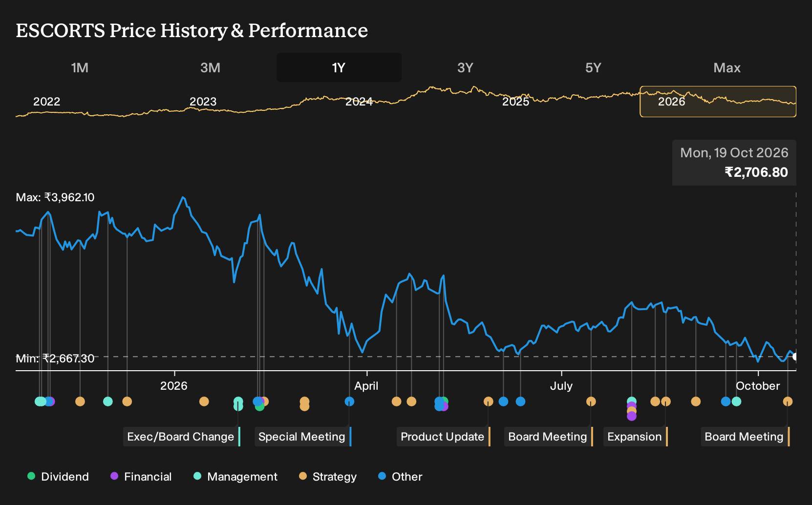Toggle Financial events in legend
Viewport: 812px width, 505px height.
141,476
